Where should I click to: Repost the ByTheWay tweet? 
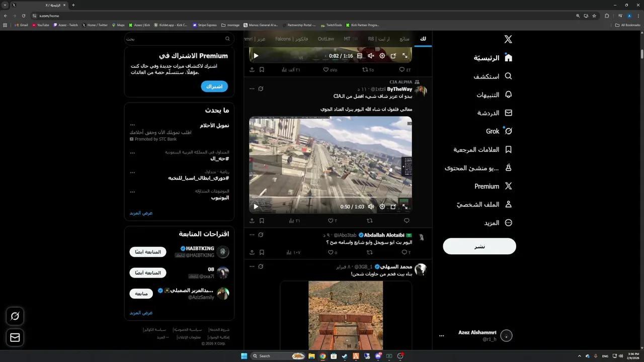pos(370,221)
